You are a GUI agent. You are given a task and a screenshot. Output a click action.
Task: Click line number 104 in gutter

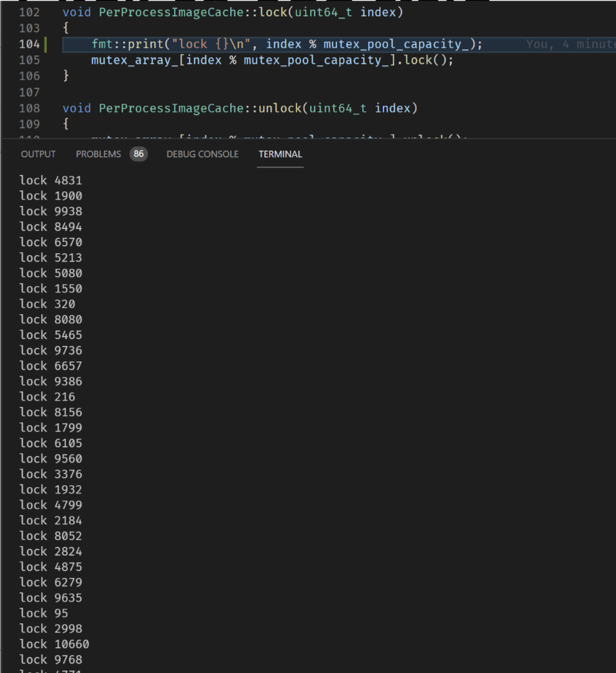tap(29, 44)
